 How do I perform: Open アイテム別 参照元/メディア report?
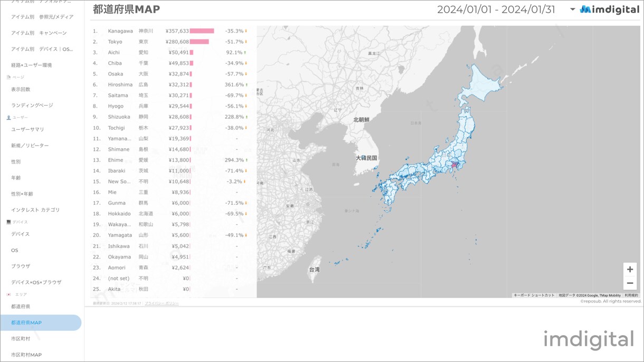coord(42,17)
